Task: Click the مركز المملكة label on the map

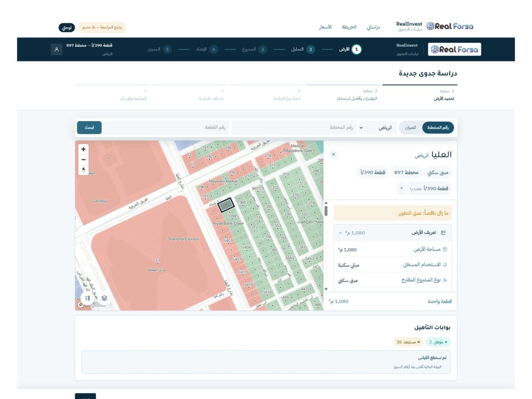Action: [x=157, y=270]
